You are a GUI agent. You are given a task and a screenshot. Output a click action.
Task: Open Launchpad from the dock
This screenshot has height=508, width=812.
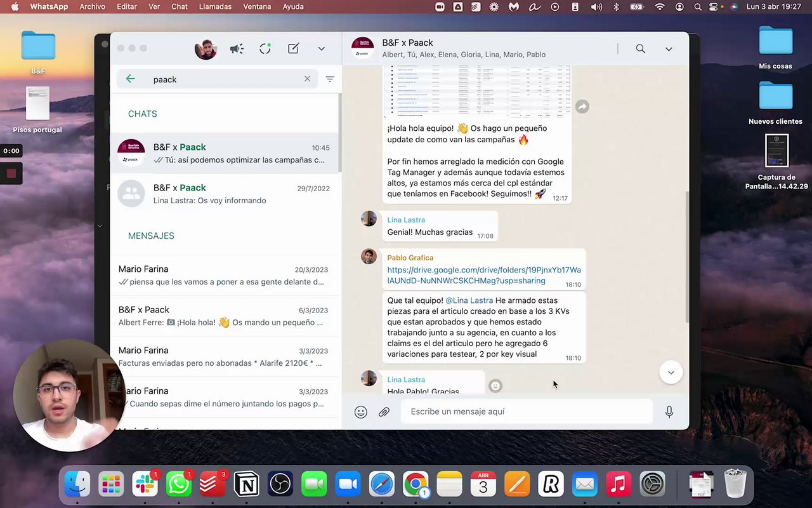coord(111,485)
